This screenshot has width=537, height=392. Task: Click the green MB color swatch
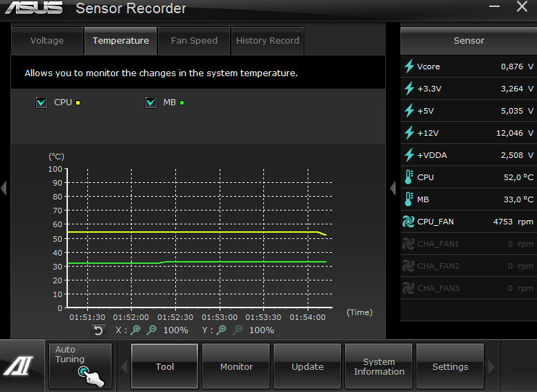182,103
